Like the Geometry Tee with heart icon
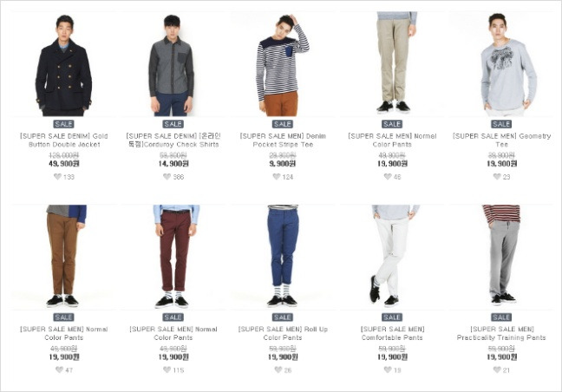Screen dimensions: 562x392 pos(497,177)
